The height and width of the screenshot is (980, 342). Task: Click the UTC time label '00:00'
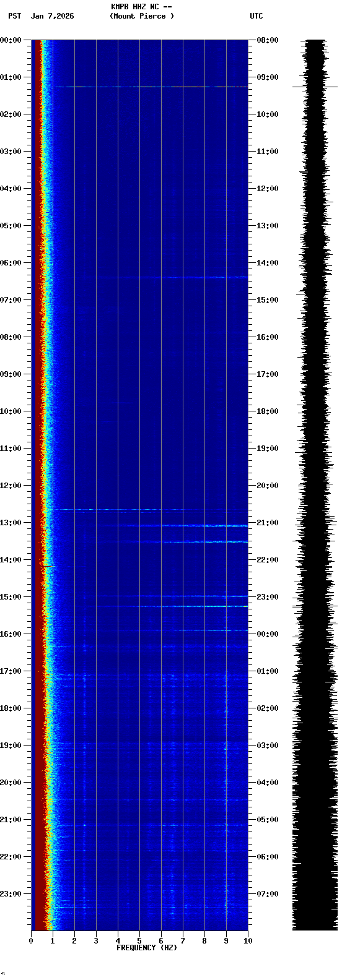click(x=268, y=634)
